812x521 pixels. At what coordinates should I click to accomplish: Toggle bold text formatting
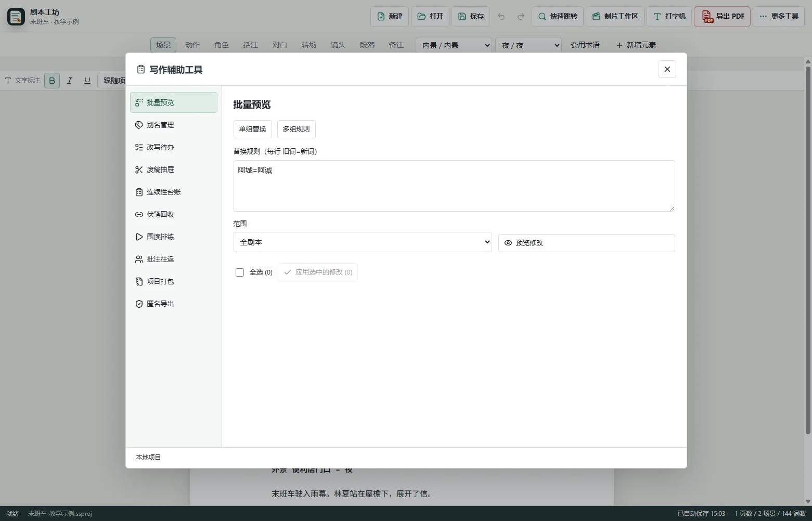click(x=52, y=81)
